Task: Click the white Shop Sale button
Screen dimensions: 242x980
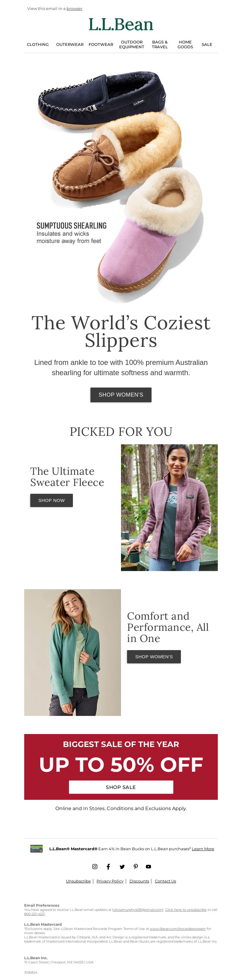Action: [x=121, y=787]
